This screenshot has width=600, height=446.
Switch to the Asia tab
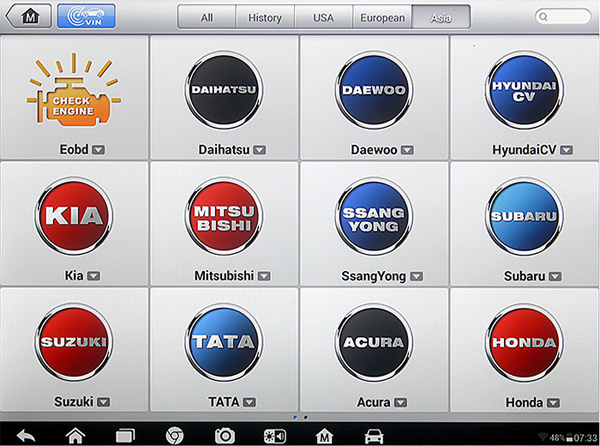pyautogui.click(x=441, y=17)
